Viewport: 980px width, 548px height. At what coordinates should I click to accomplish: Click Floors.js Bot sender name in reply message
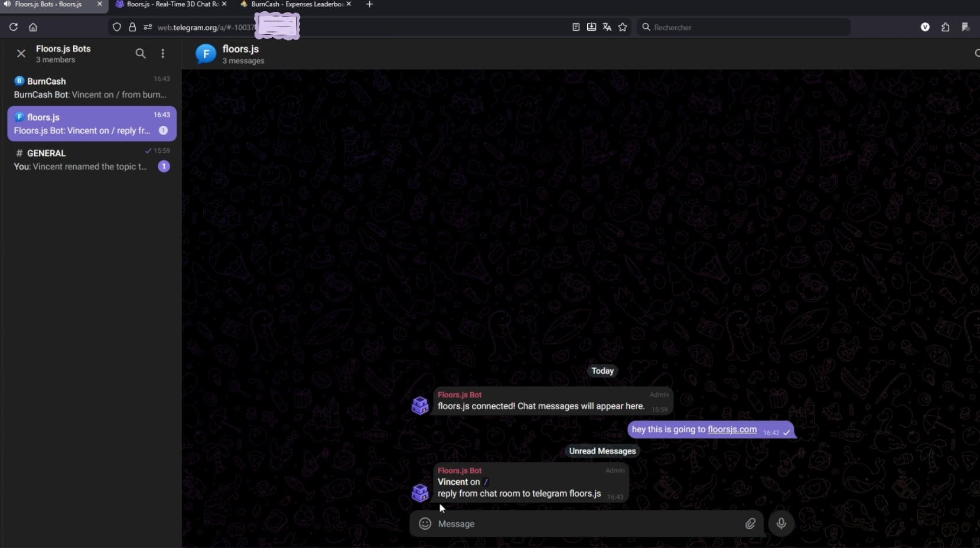tap(460, 471)
